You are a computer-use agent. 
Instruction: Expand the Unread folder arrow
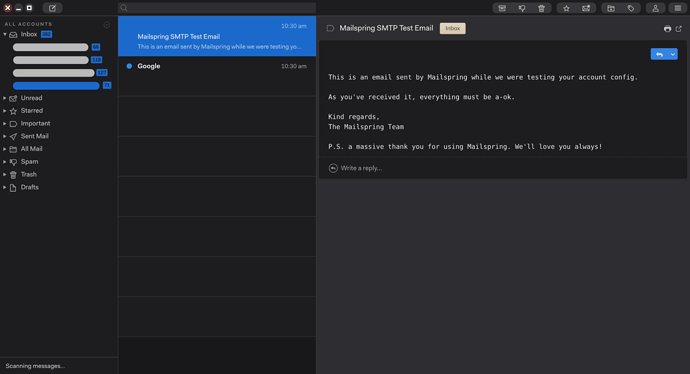(5, 98)
